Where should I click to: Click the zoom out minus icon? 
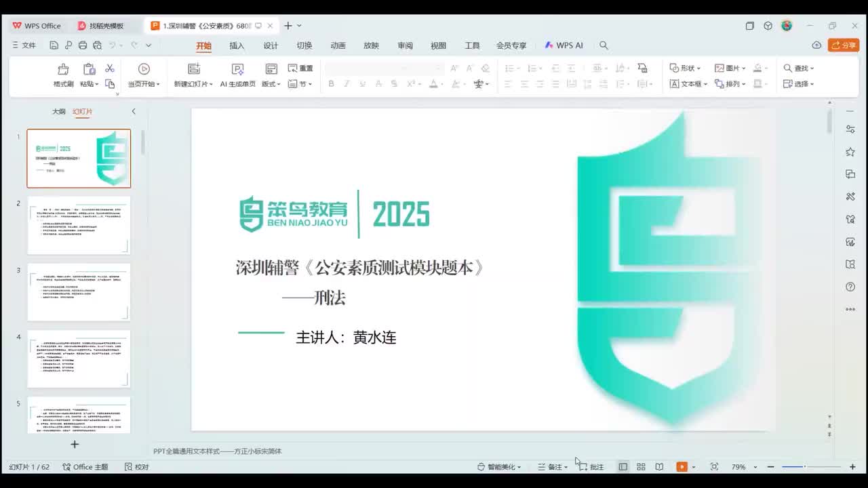coord(770,467)
